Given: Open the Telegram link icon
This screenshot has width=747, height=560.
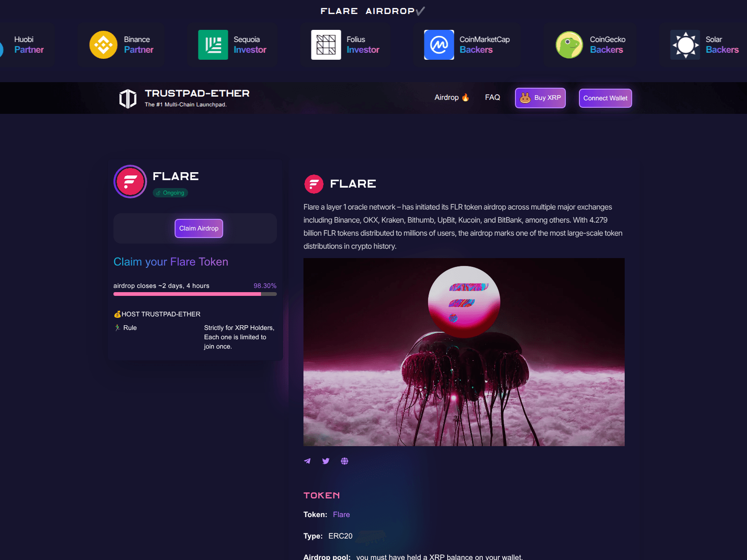Looking at the screenshot, I should click(x=307, y=461).
